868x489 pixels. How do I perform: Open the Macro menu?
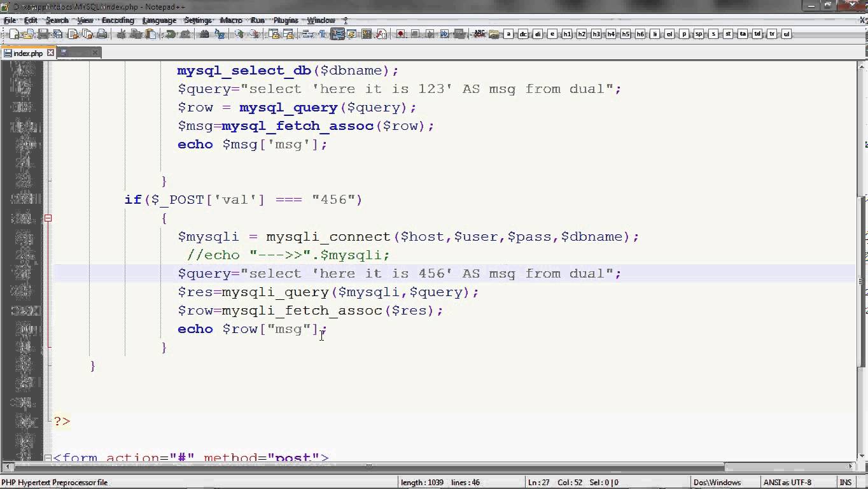(x=231, y=20)
